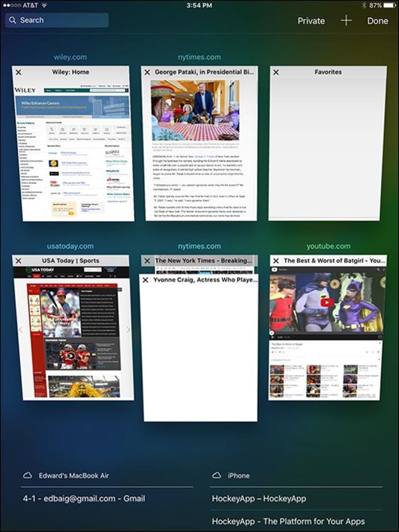Select the USA Today | Sports tab title
399x532 pixels.
tap(70, 261)
